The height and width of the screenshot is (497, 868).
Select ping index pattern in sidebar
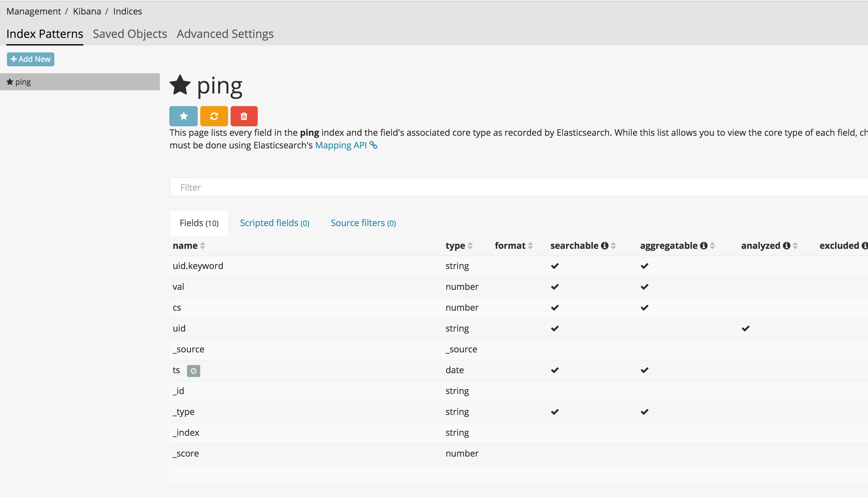coord(23,82)
